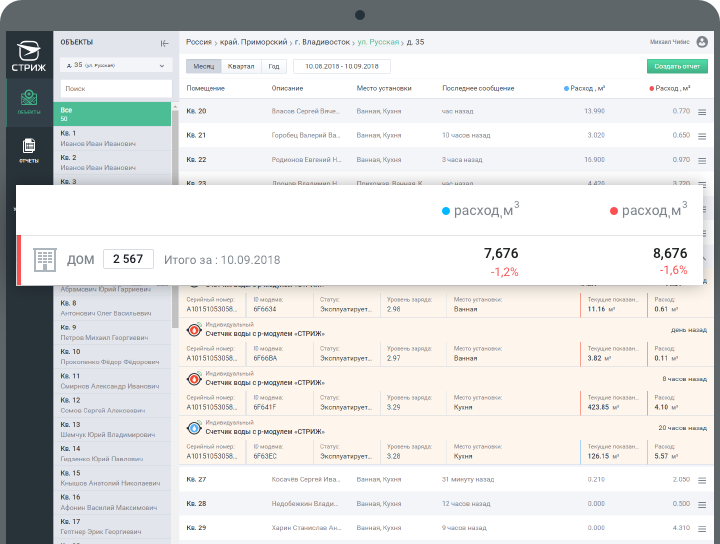Click the blue water meter icon
720x544 pixels.
[x=194, y=428]
